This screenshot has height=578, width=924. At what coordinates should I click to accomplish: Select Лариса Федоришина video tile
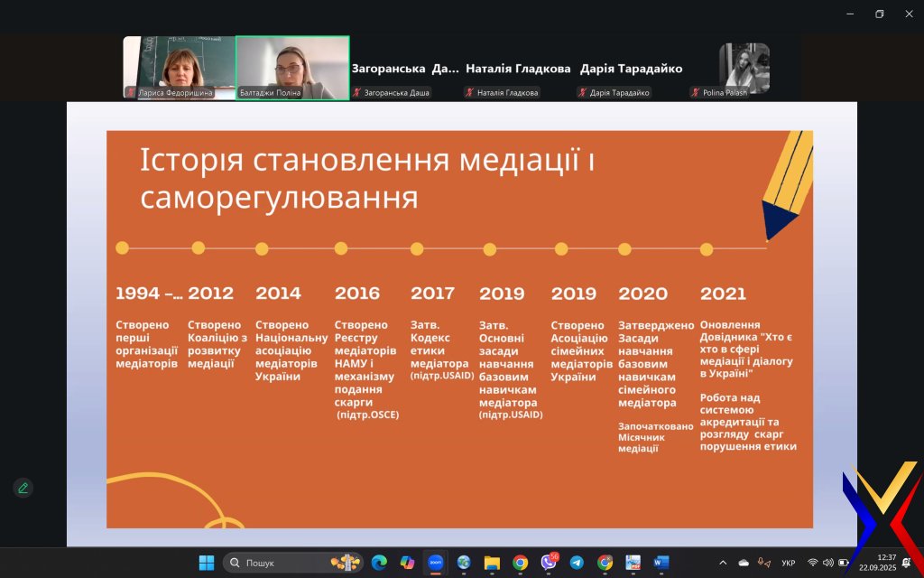point(179,68)
